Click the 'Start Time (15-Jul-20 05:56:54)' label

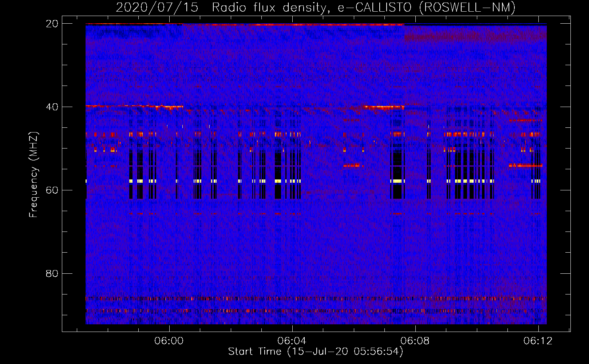[x=316, y=352]
